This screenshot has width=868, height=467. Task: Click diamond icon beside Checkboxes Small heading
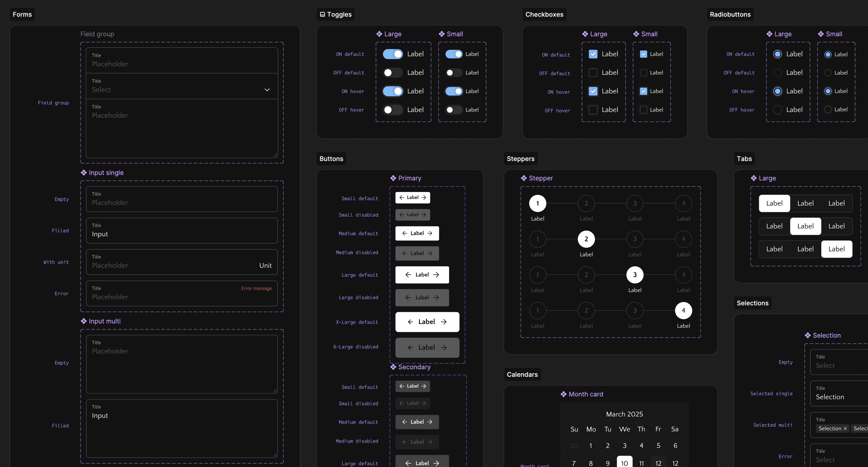pos(636,34)
